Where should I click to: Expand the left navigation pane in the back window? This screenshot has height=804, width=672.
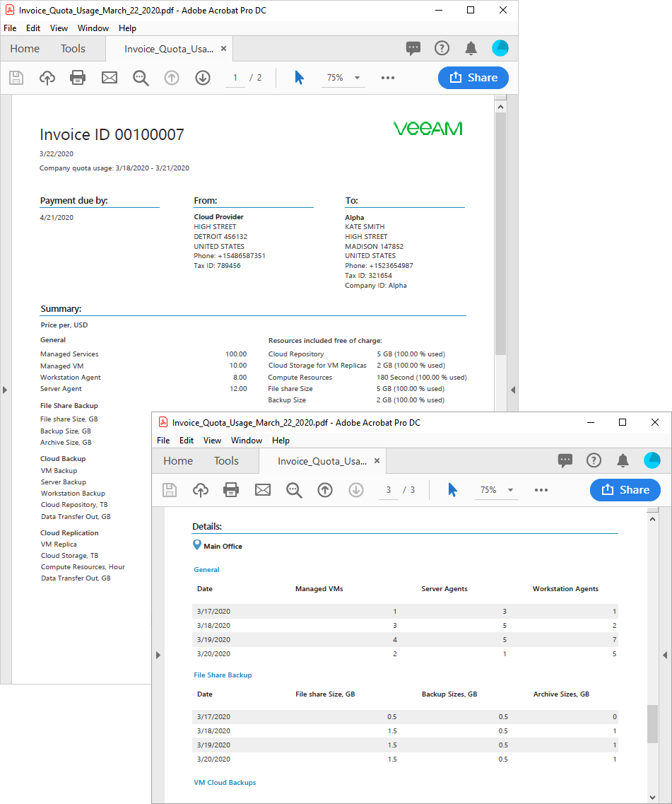tap(5, 390)
